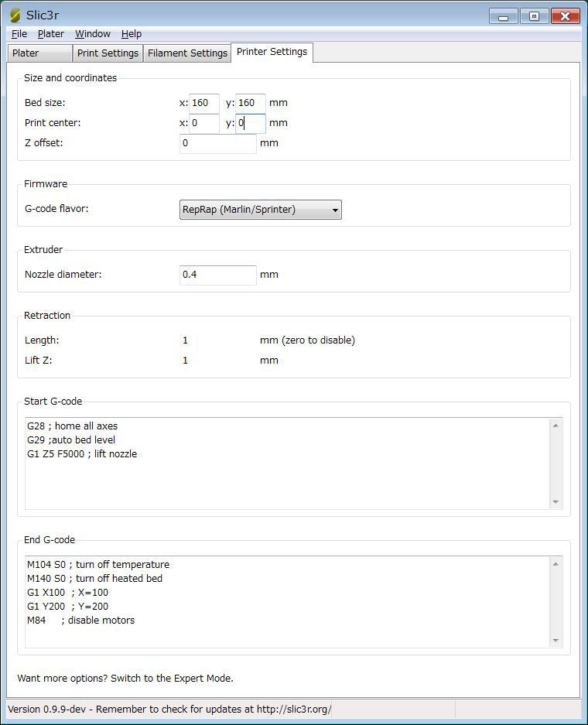Click 'Want more options? Switch to the Expert Mode.' text
This screenshot has width=588, height=725.
pyautogui.click(x=125, y=679)
